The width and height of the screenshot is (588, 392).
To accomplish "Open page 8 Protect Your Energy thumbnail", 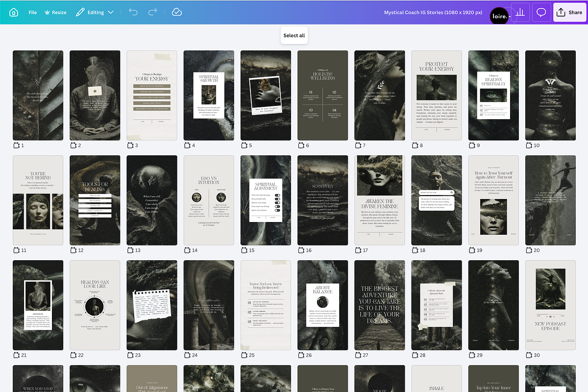I will click(437, 95).
